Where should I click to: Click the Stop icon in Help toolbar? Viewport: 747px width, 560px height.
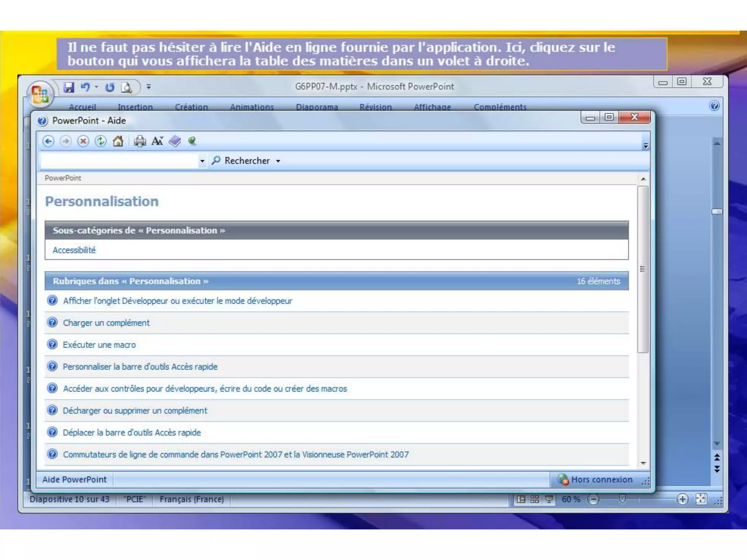coord(83,141)
